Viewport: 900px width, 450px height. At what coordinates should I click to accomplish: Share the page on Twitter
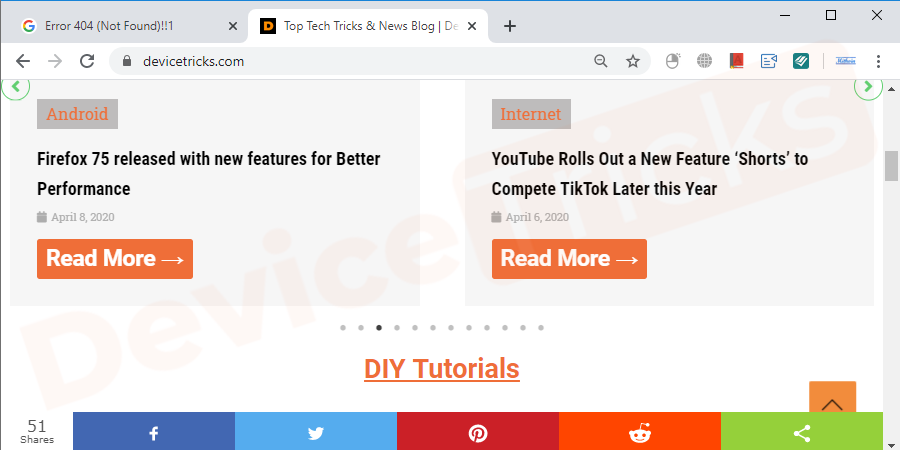pos(316,433)
